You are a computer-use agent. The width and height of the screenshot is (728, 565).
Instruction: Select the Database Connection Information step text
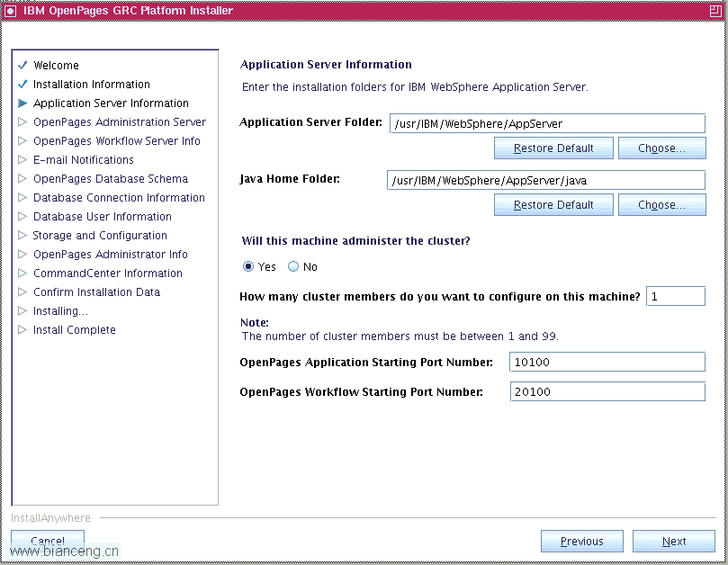[x=119, y=198]
